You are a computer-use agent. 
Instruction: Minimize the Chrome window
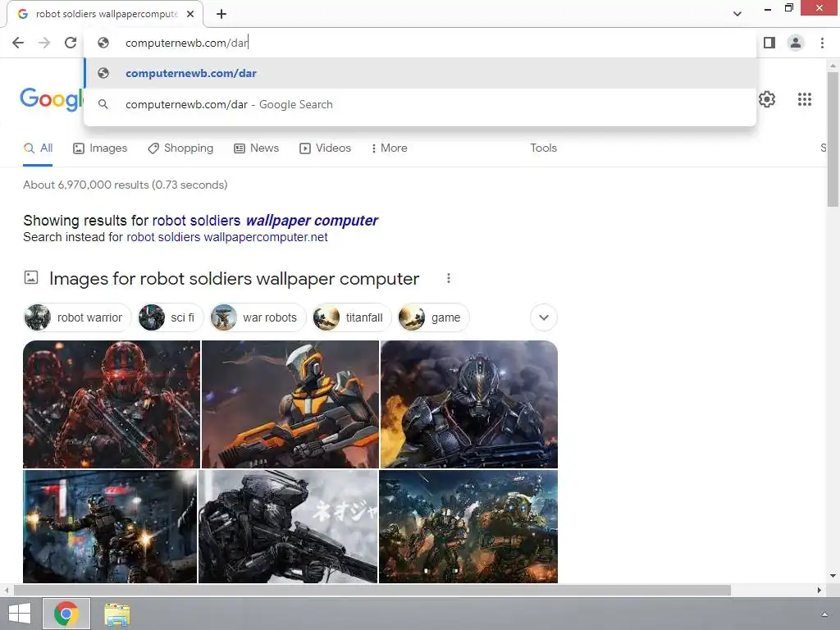coord(768,8)
